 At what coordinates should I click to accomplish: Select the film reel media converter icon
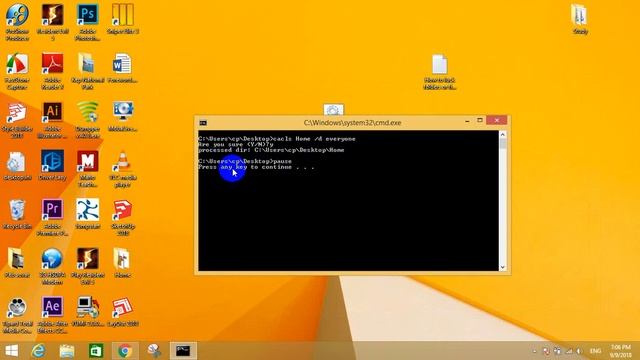tap(17, 307)
